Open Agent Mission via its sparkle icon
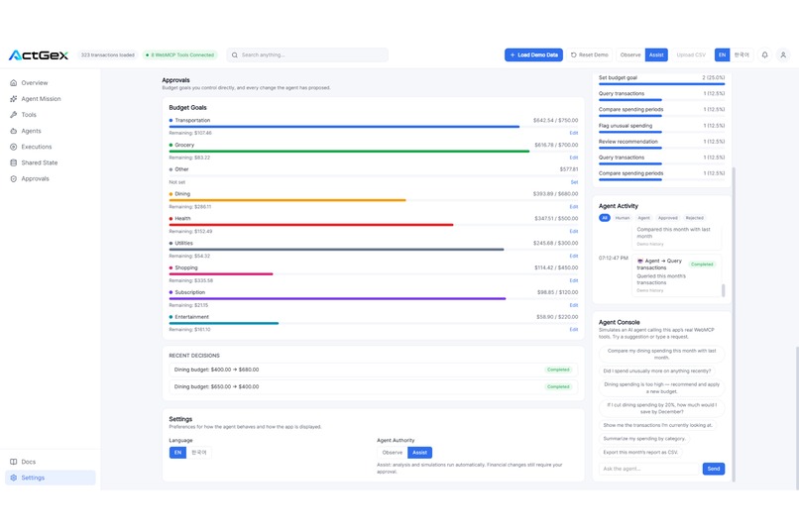The height and width of the screenshot is (532, 799). pos(14,99)
